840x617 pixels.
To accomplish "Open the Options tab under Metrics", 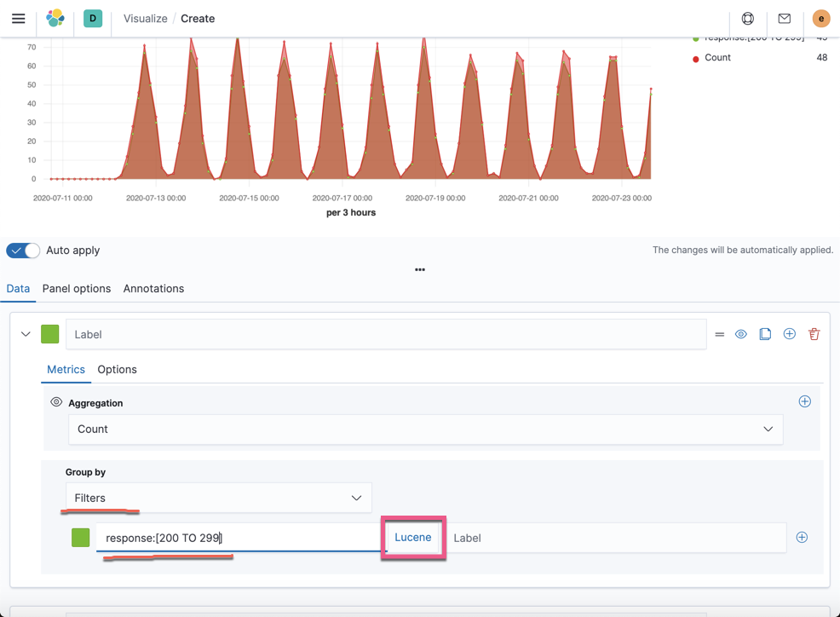I will coord(117,369).
